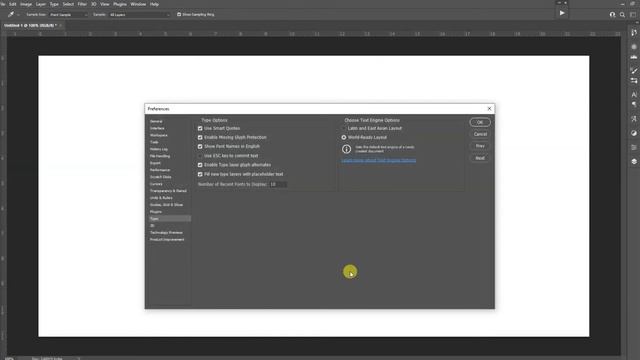This screenshot has height=360, width=640.
Task: Open the Select menu
Action: tap(68, 4)
